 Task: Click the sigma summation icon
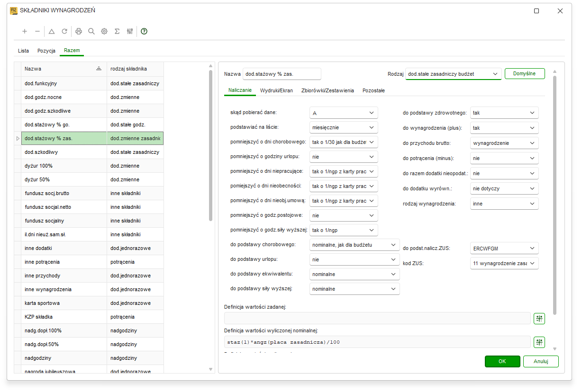click(x=117, y=31)
